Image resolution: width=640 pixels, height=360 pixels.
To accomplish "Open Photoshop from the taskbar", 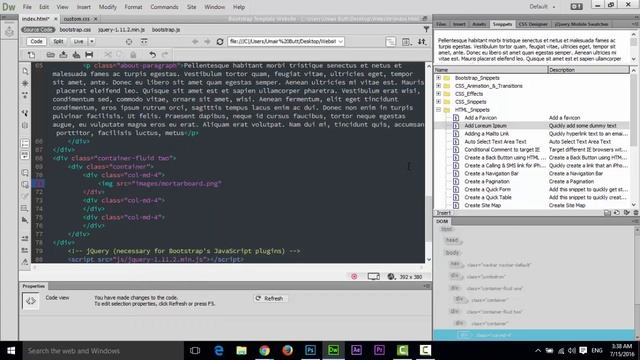I will click(x=310, y=350).
